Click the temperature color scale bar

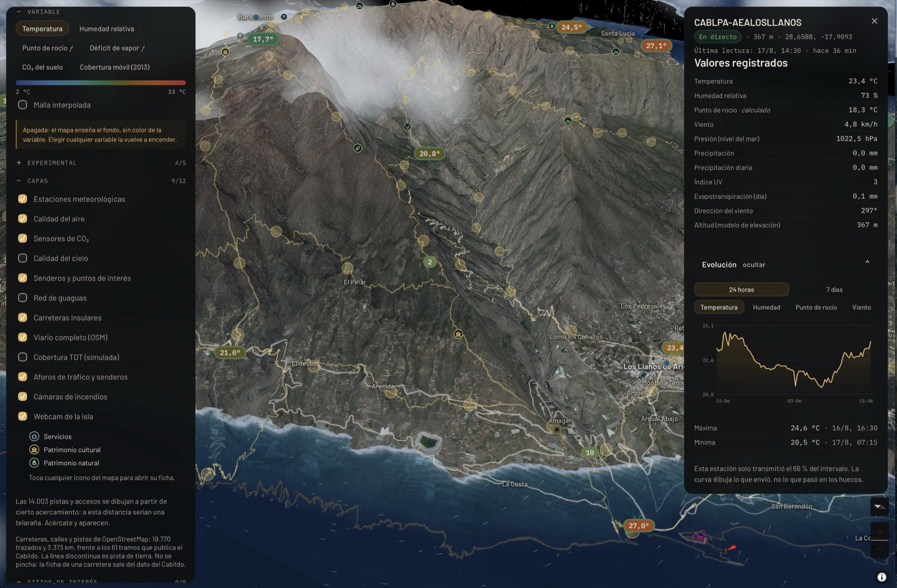coord(101,83)
